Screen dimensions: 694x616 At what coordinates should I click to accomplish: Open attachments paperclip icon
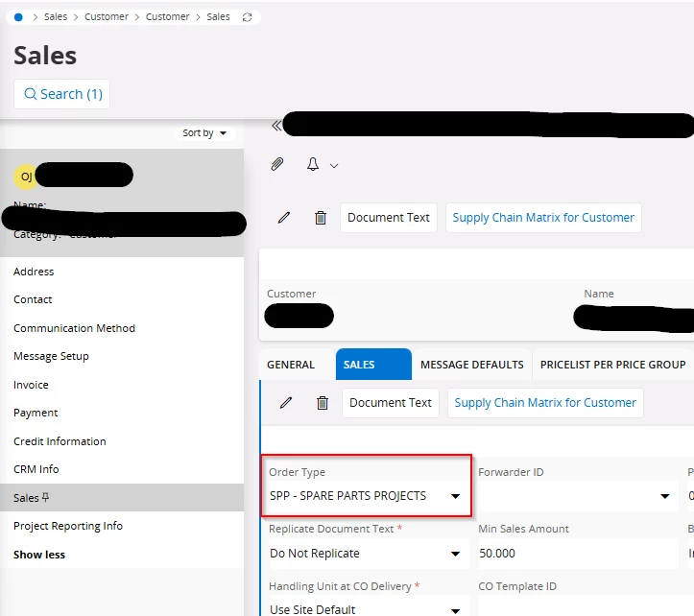pyautogui.click(x=277, y=164)
